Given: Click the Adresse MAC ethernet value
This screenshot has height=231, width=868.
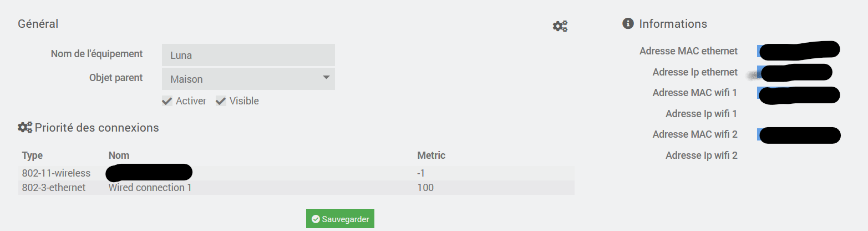Looking at the screenshot, I should (799, 51).
